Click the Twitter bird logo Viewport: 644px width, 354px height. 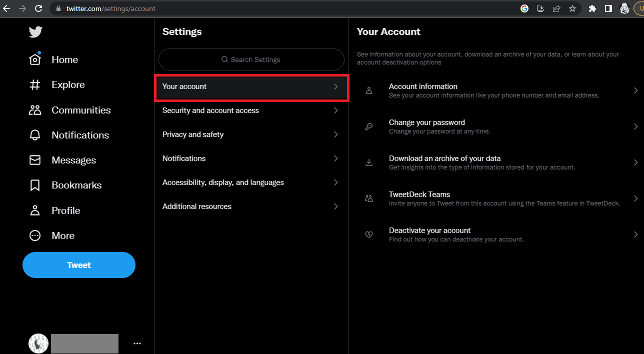point(35,32)
